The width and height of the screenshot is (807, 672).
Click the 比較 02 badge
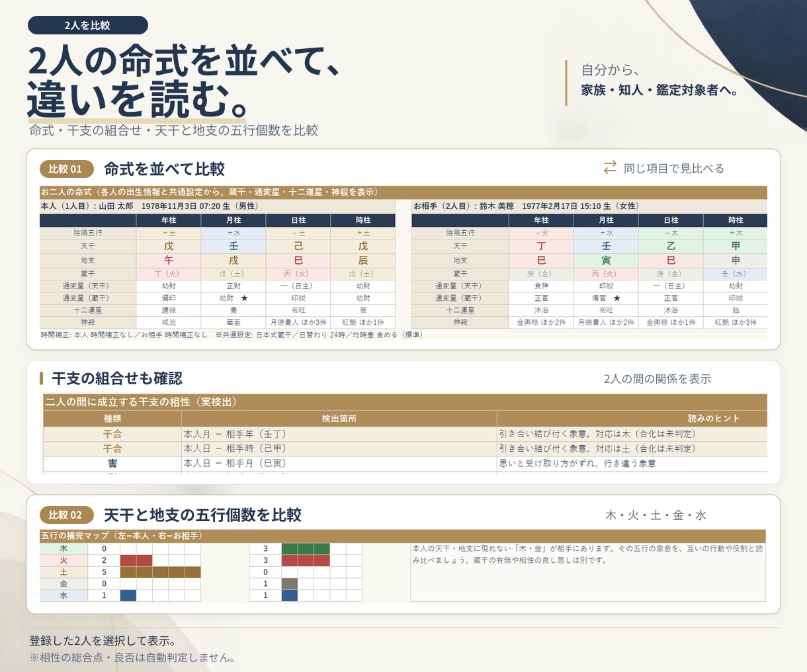click(x=66, y=515)
